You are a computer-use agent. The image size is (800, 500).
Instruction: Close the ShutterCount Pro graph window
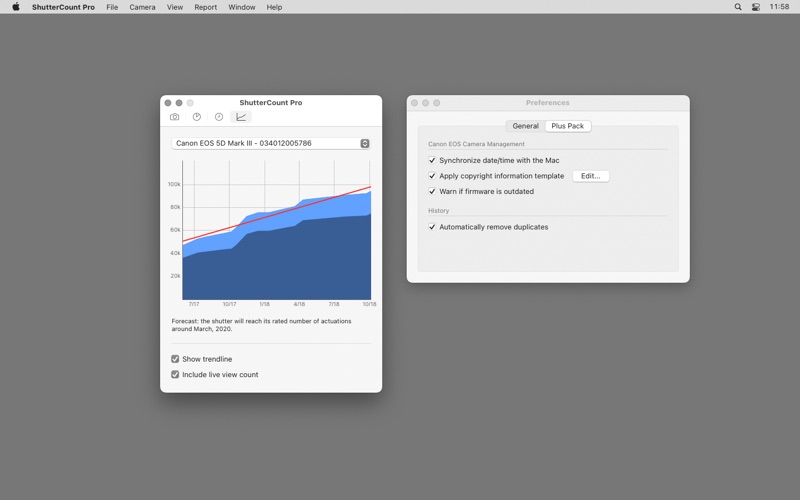168,103
